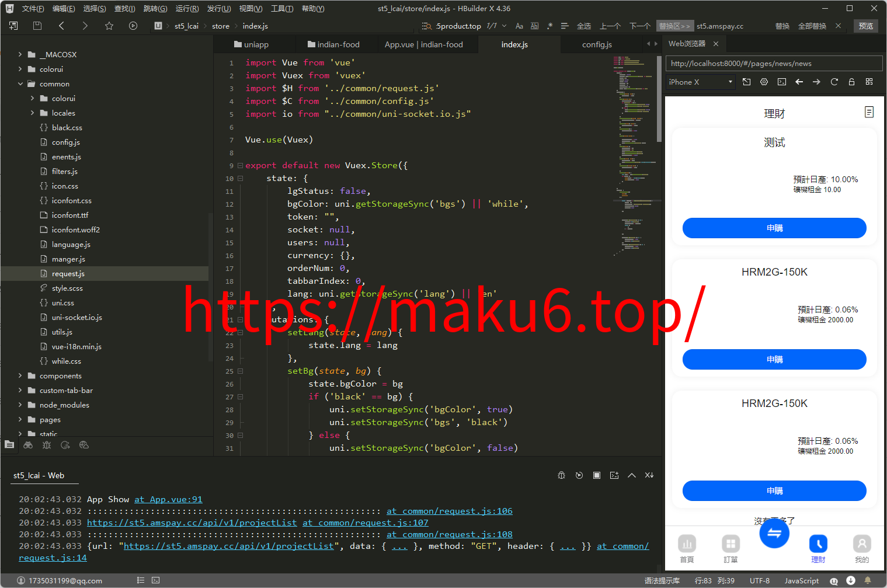Click 下一个 to find next match
The width and height of the screenshot is (887, 588).
(640, 26)
